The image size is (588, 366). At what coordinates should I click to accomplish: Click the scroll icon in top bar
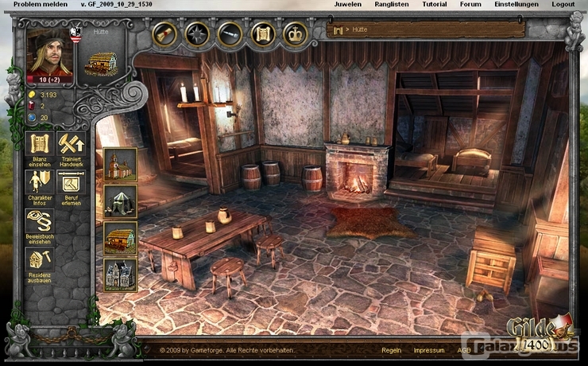click(x=164, y=34)
